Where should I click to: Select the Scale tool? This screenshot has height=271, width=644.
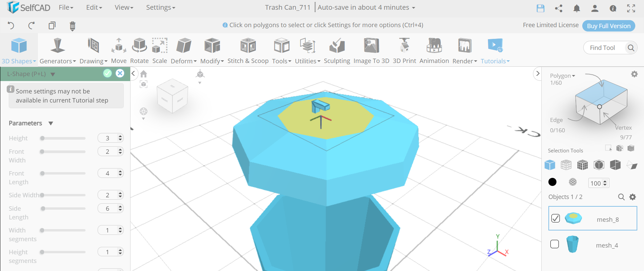point(160,50)
